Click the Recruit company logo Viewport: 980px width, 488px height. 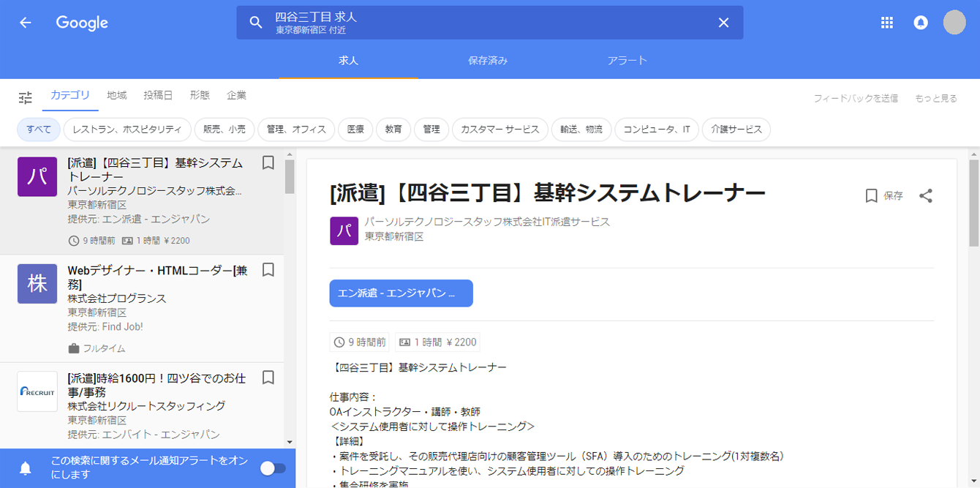pos(37,391)
